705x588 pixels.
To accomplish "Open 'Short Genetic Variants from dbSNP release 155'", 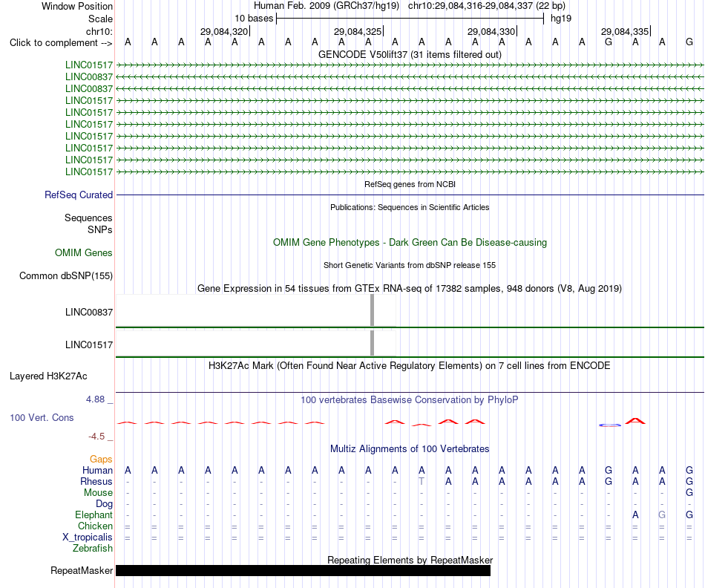I will pyautogui.click(x=410, y=266).
